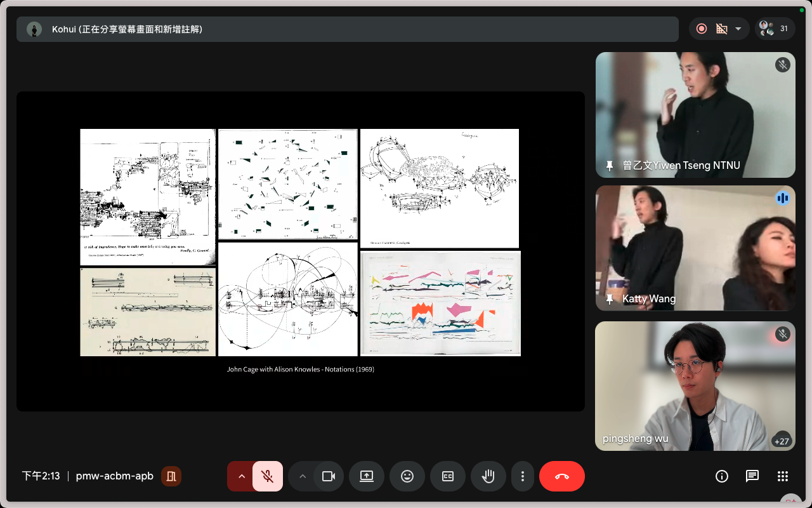Image resolution: width=812 pixels, height=508 pixels.
Task: Click the Katty Wang name label
Action: 649,299
